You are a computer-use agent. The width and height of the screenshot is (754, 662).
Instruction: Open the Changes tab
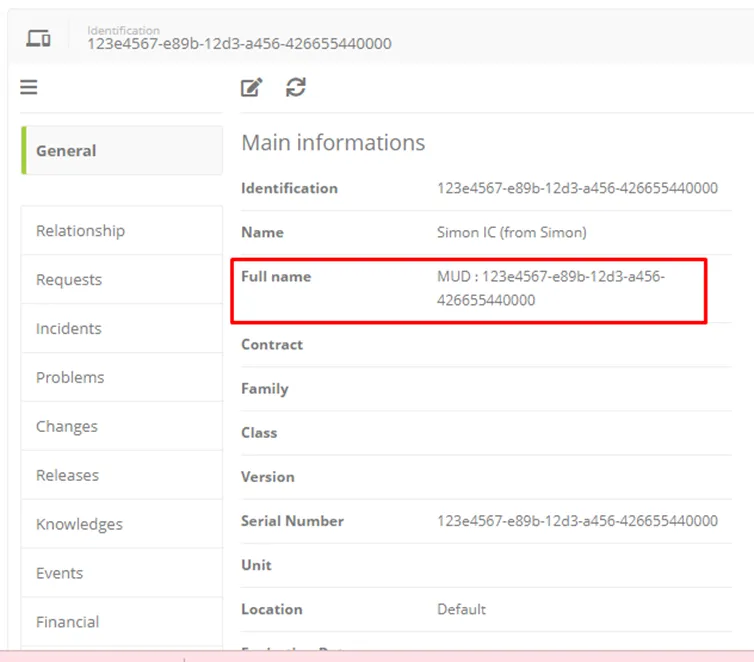(x=122, y=426)
